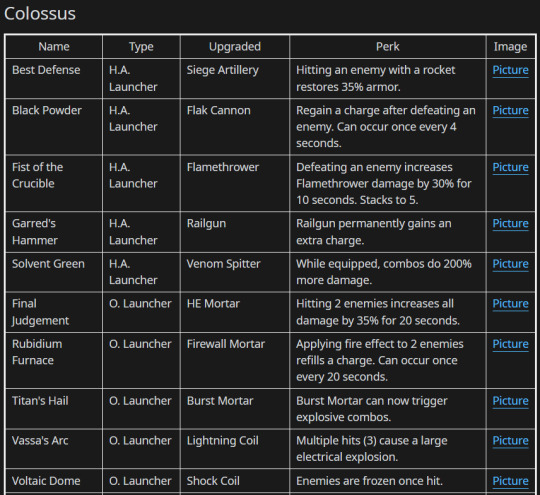This screenshot has height=495, width=540.
Task: Click the Type column header
Action: (x=141, y=47)
